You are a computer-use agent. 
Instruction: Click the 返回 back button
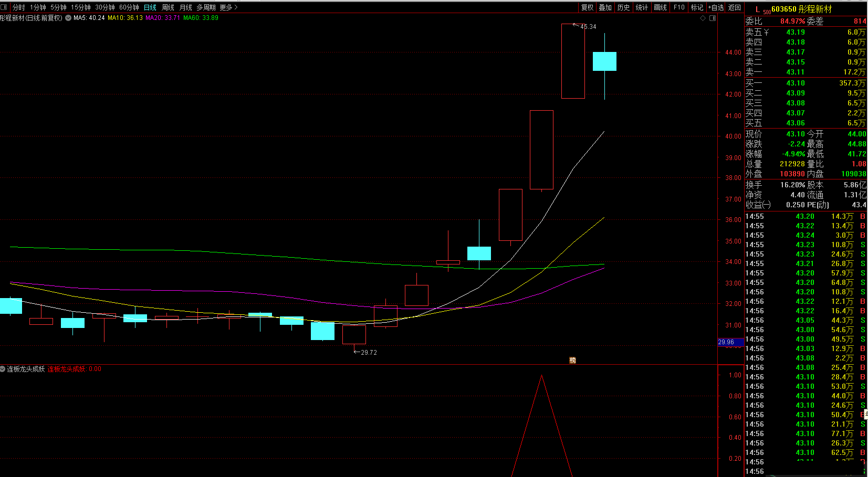(x=735, y=7)
